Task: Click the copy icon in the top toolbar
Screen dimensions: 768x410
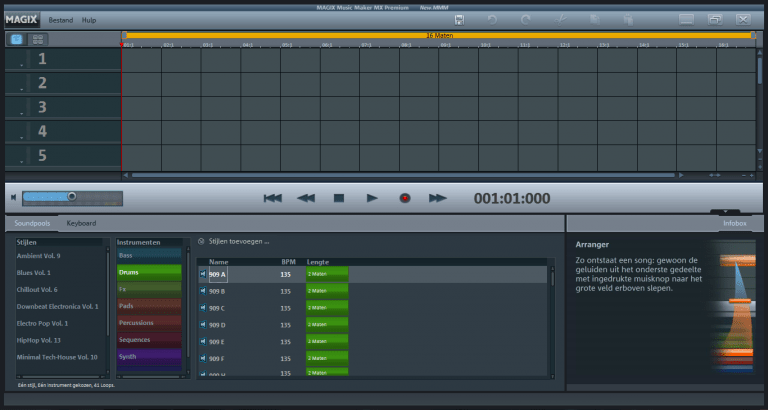Action: (595, 20)
